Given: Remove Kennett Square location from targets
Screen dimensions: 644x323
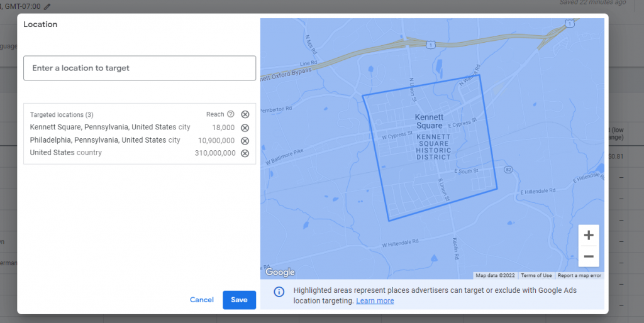Looking at the screenshot, I should (x=245, y=128).
